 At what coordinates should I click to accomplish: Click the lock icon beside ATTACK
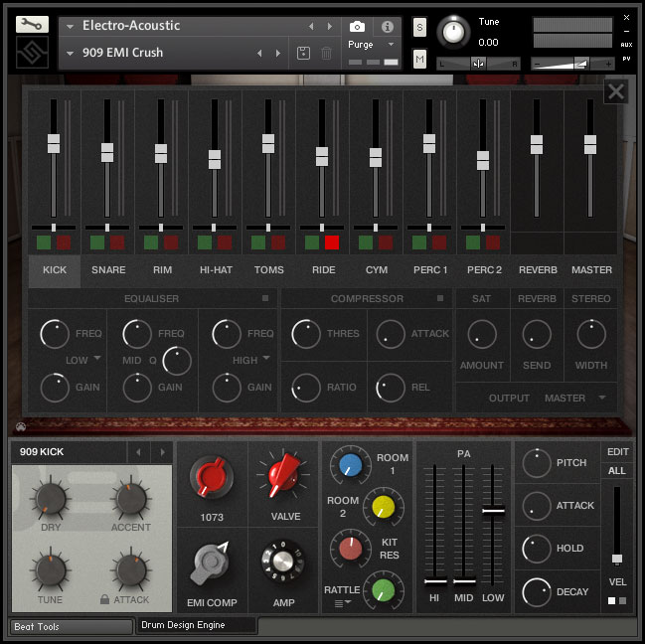[103, 600]
